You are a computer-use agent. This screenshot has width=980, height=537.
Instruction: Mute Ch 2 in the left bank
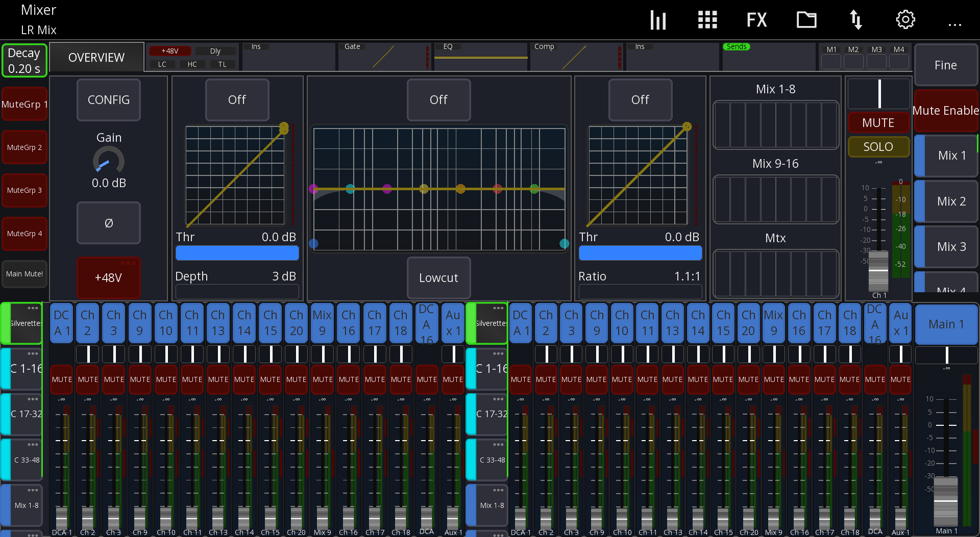(x=88, y=379)
